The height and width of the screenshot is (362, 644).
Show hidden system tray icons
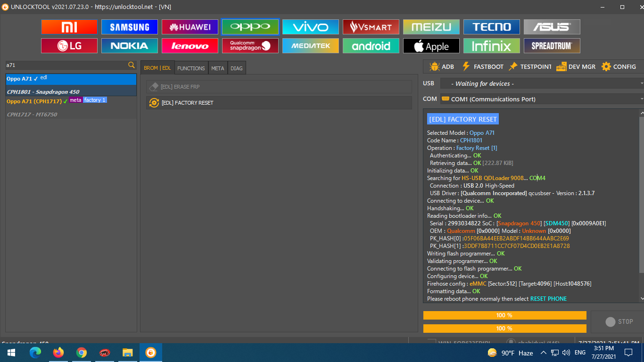pos(543,353)
